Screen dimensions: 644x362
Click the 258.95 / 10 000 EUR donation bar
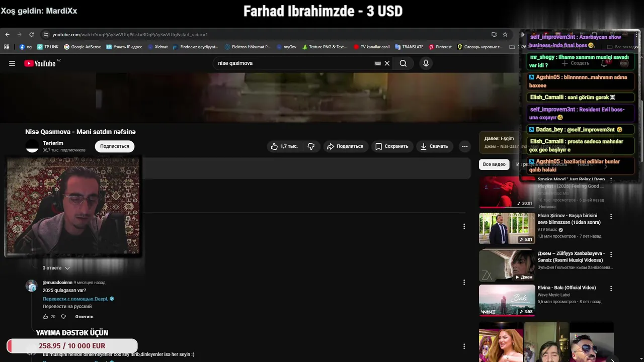(x=72, y=346)
